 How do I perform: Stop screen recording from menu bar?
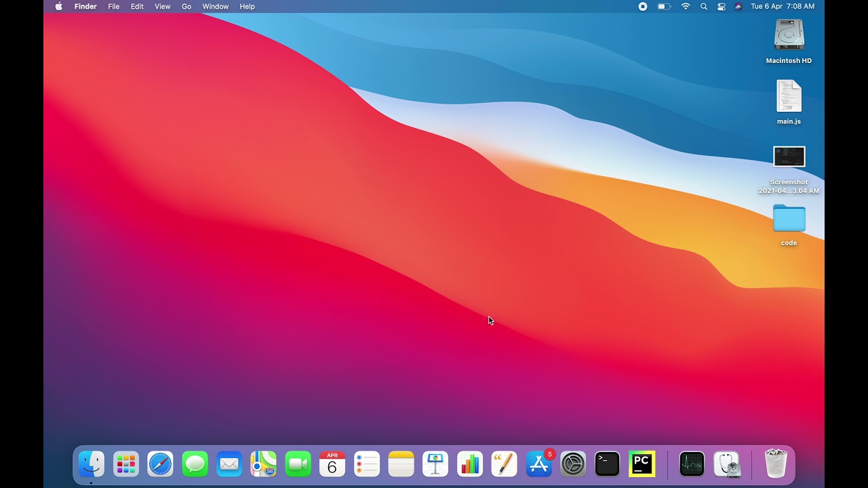643,6
